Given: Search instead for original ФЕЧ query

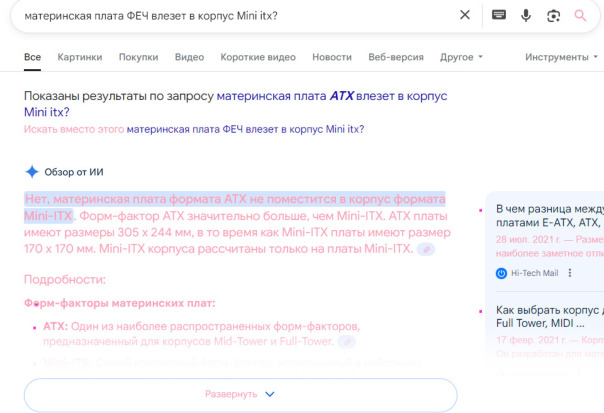Looking at the screenshot, I should 245,129.
